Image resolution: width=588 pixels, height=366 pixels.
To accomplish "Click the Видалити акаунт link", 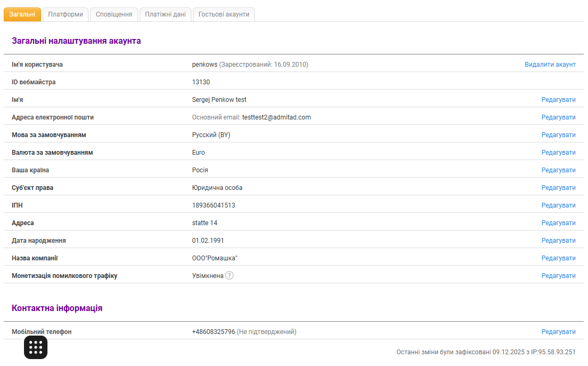I will pos(550,65).
